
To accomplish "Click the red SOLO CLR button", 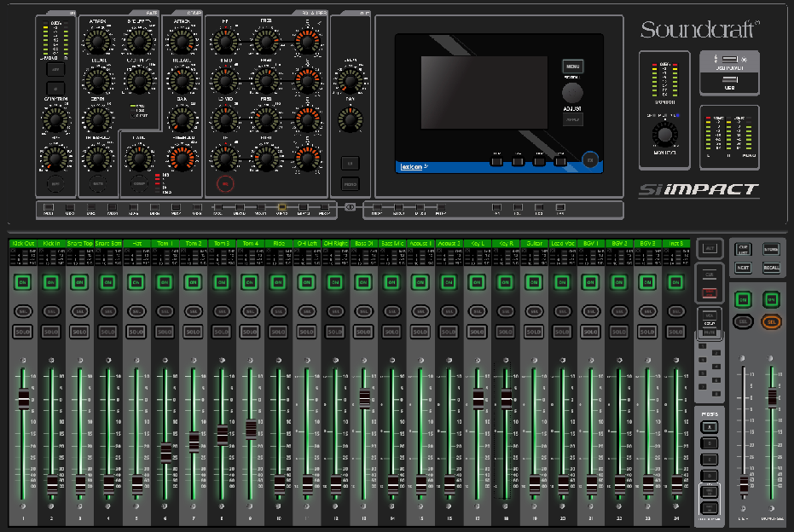I will click(710, 292).
